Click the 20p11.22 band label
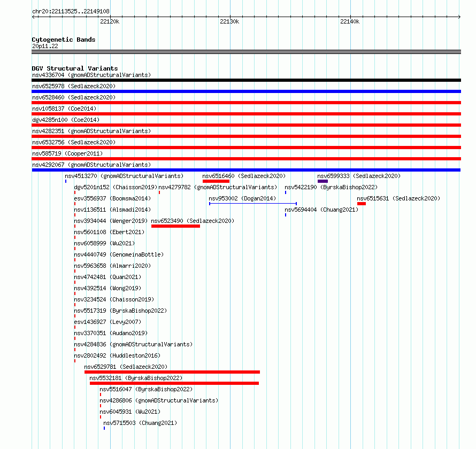The width and height of the screenshot is (476, 449). pyautogui.click(x=45, y=46)
